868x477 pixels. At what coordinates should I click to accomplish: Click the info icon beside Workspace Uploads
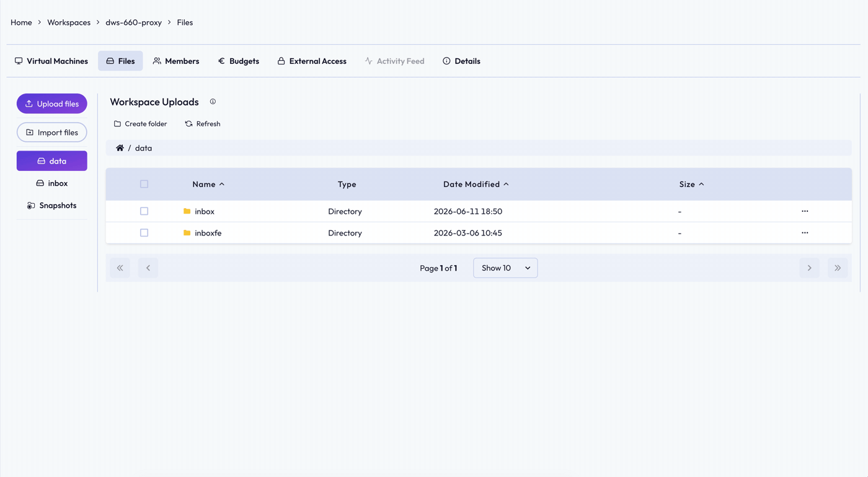(213, 102)
